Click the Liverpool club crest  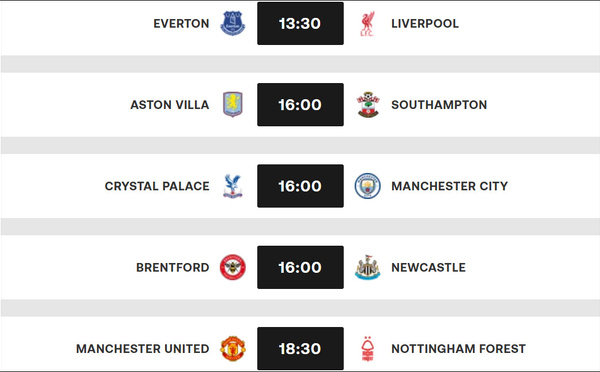(367, 23)
